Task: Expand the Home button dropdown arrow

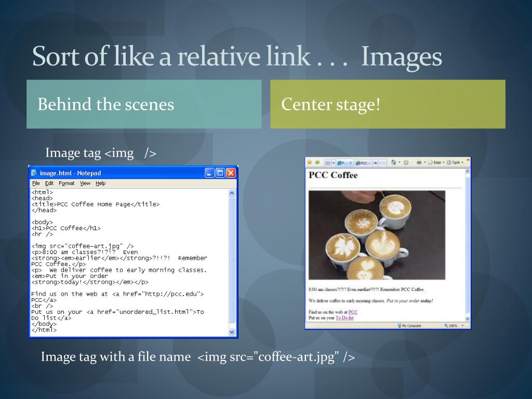Action: point(400,163)
